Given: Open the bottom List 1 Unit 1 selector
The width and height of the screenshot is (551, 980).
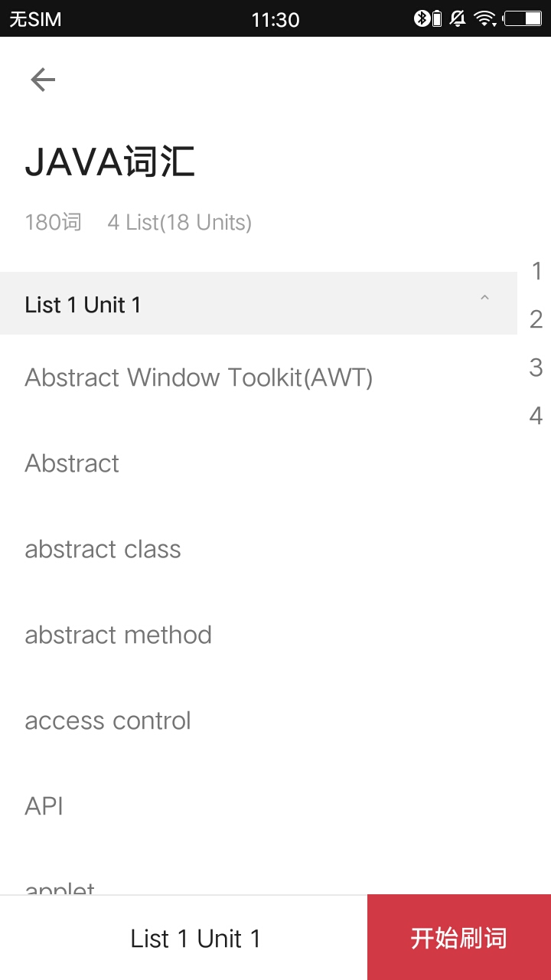Looking at the screenshot, I should point(195,939).
